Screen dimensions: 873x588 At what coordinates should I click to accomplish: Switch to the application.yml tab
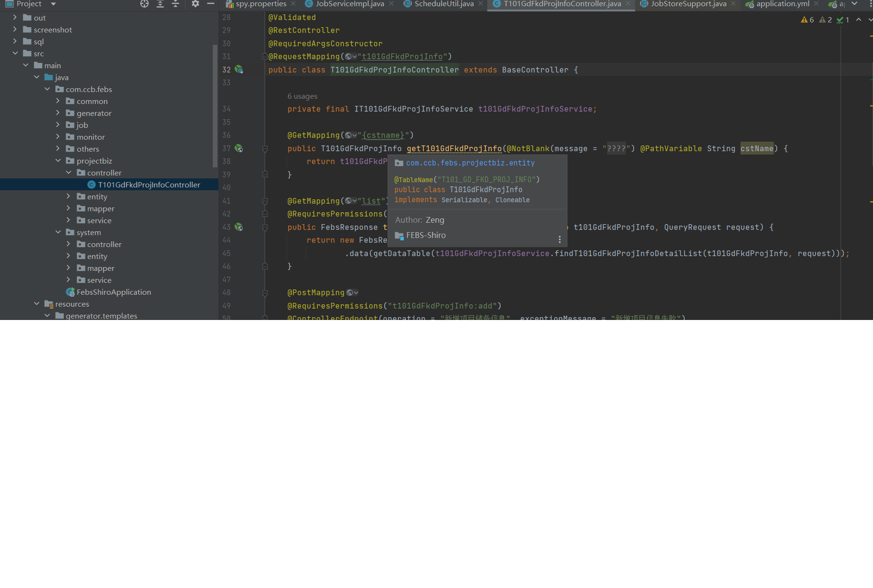click(782, 4)
